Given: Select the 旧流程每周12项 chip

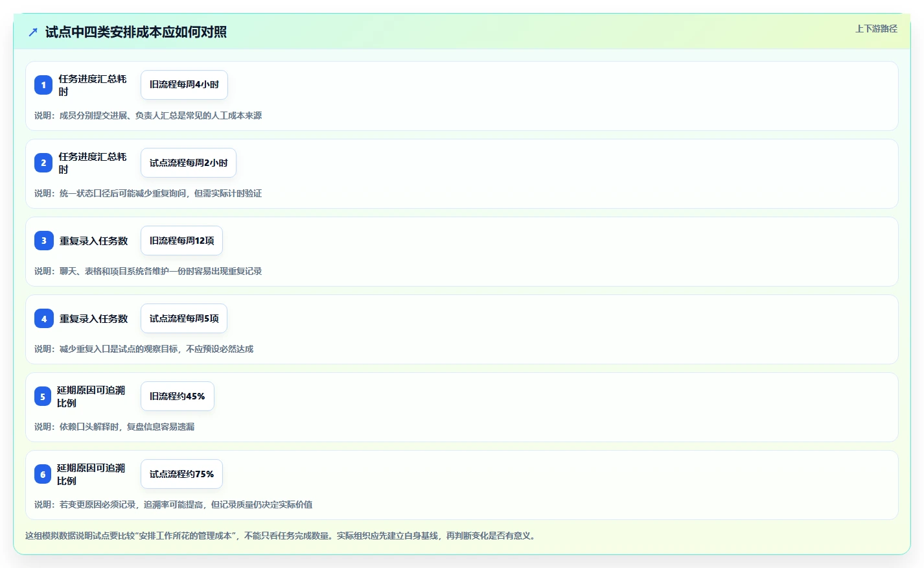Looking at the screenshot, I should [x=181, y=241].
